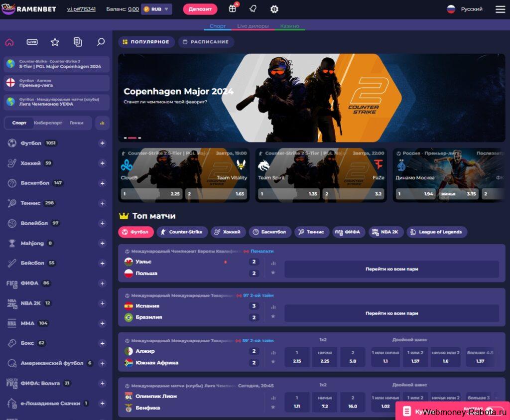Viewport: 510px width, 420px height.
Task: Expand the Хоккей sport category
Action: tap(102, 163)
